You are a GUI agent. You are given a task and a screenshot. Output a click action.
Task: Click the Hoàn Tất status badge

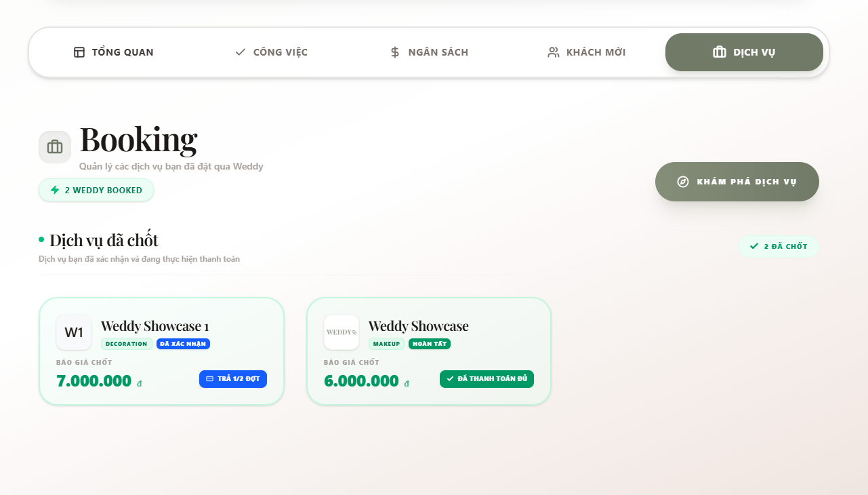pos(430,344)
